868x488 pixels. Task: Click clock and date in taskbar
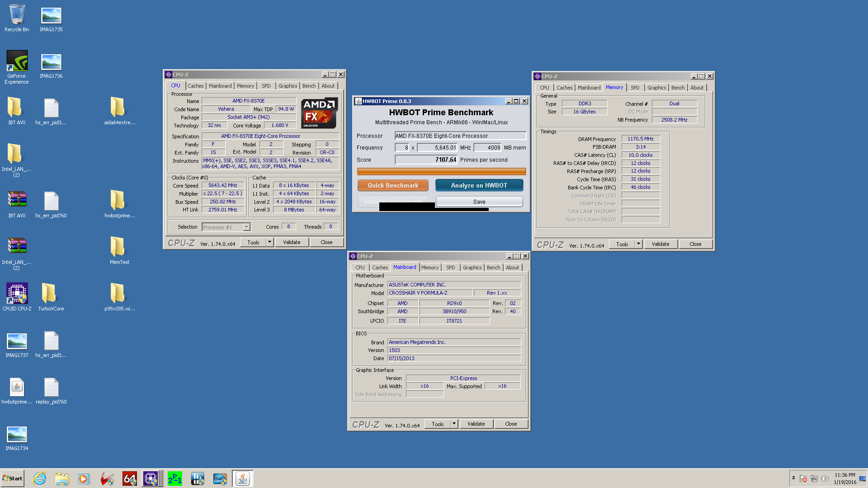click(x=844, y=479)
